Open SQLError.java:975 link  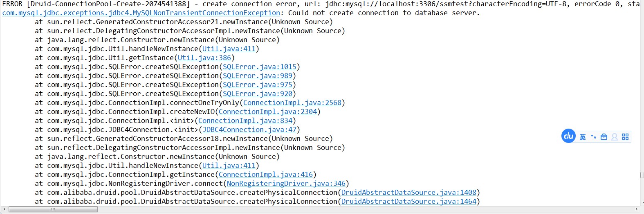(258, 85)
